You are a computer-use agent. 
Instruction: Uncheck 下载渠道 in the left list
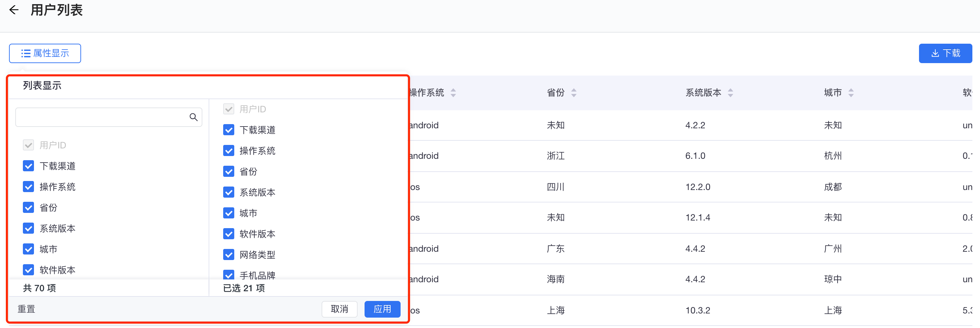pyautogui.click(x=28, y=166)
